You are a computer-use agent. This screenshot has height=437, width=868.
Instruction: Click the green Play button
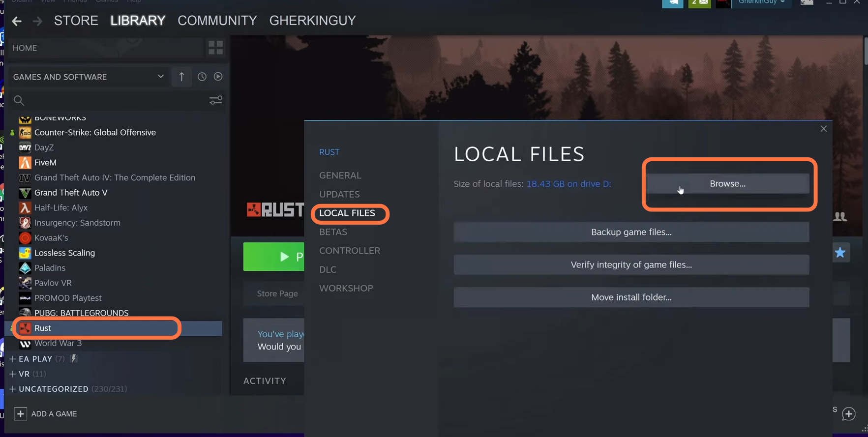[x=273, y=257]
